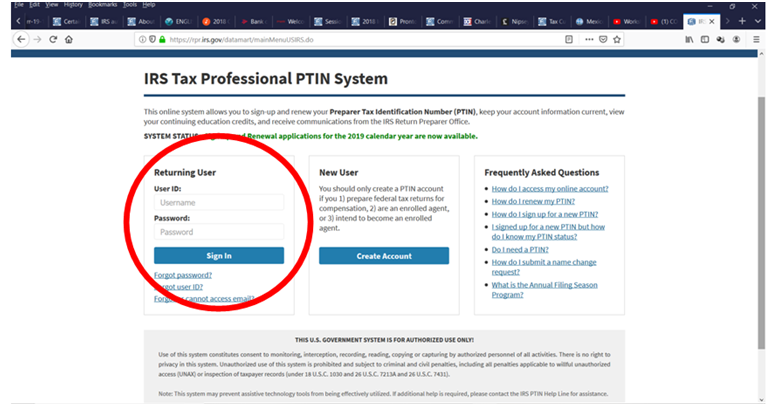Switch to the Nipse tab

(515, 22)
